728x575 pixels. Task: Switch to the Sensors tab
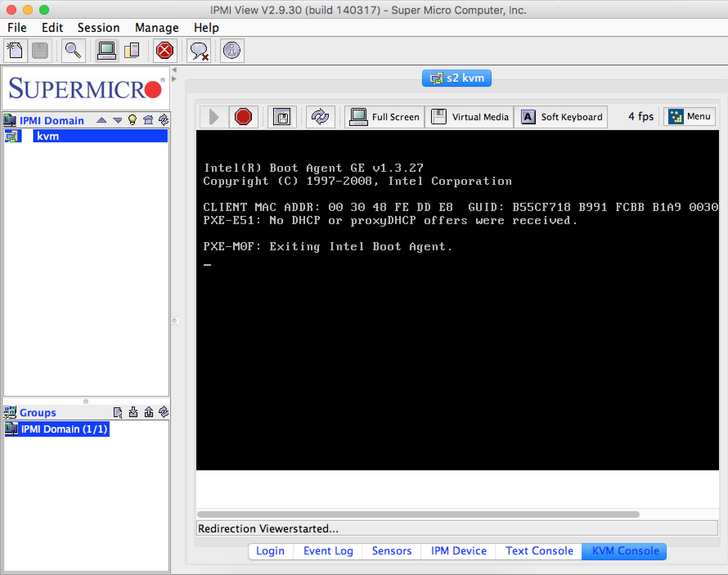click(392, 551)
